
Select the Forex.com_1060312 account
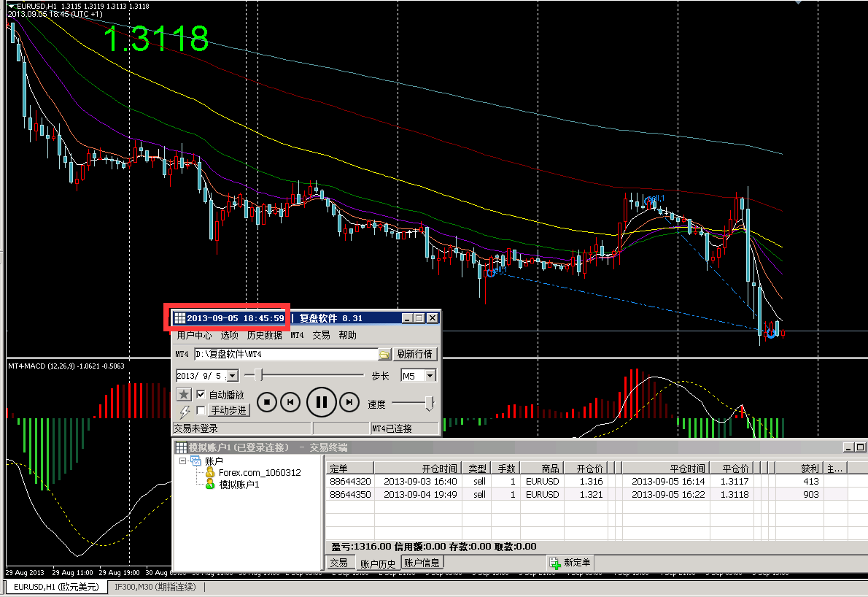259,473
